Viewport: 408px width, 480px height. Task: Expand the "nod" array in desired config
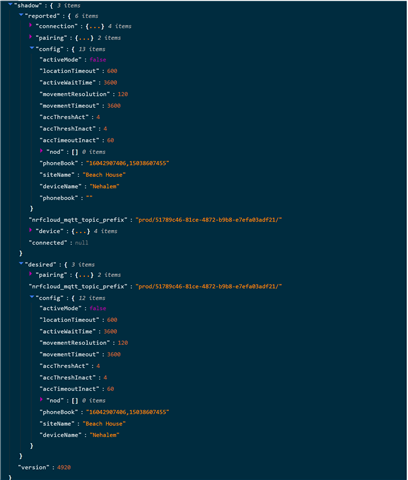41,399
